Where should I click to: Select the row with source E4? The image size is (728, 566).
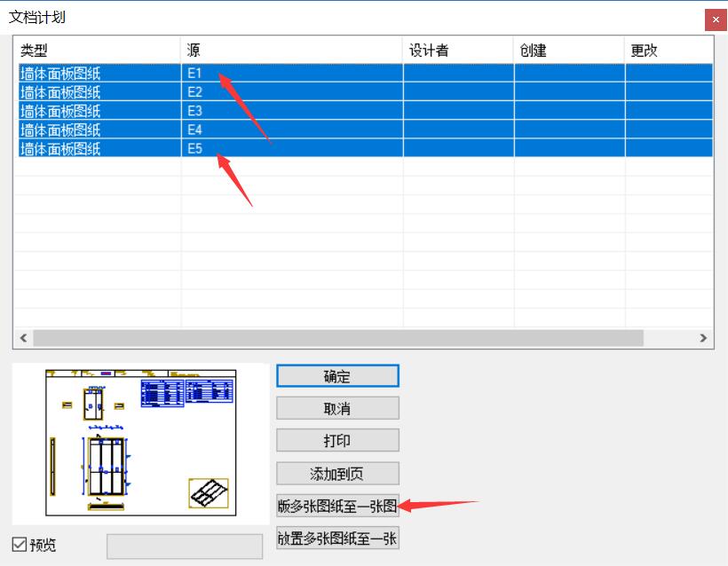[366, 130]
